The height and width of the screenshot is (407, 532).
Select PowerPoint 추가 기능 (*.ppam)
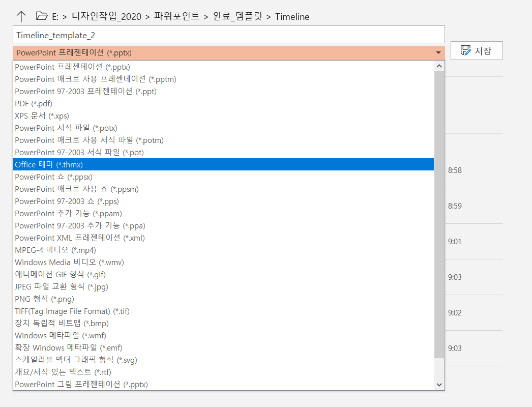tap(223, 214)
